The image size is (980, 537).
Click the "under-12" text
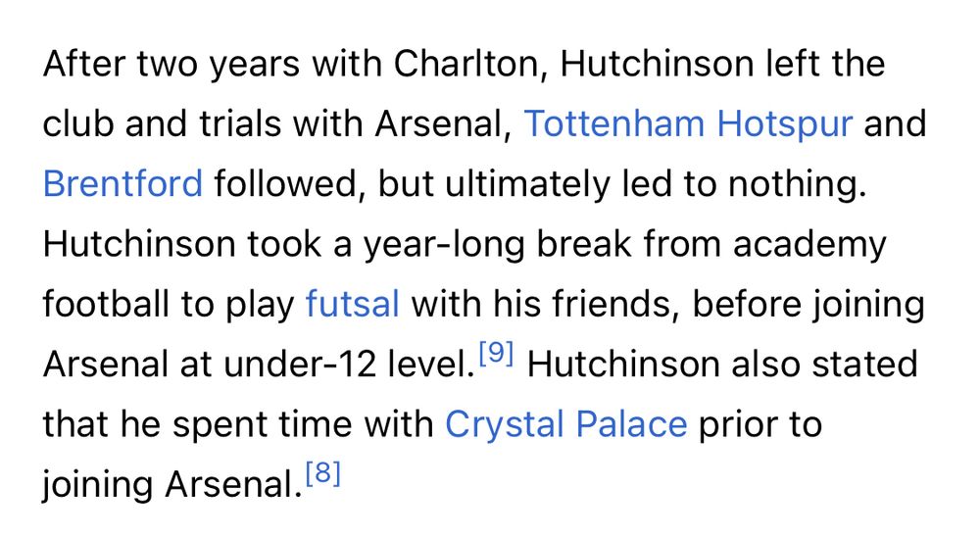300,364
